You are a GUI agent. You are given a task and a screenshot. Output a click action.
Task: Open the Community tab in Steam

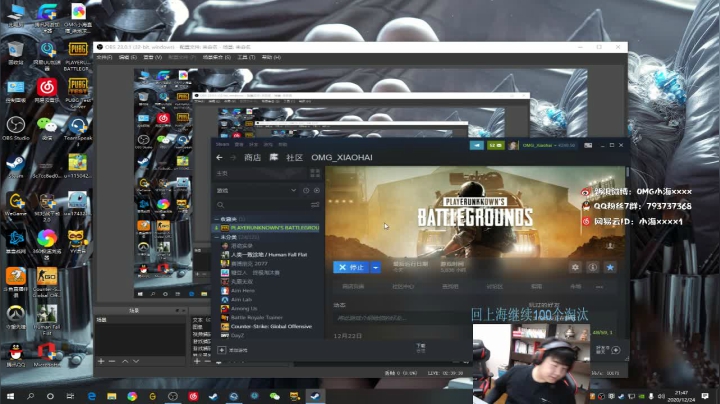(x=294, y=157)
